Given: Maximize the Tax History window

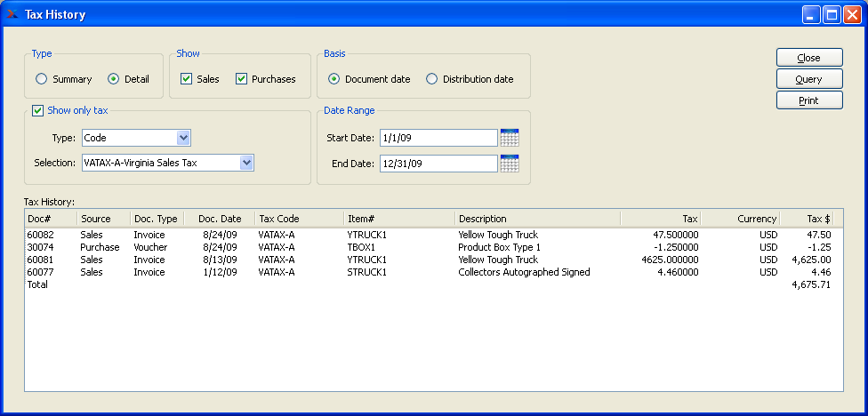Looking at the screenshot, I should pyautogui.click(x=832, y=14).
